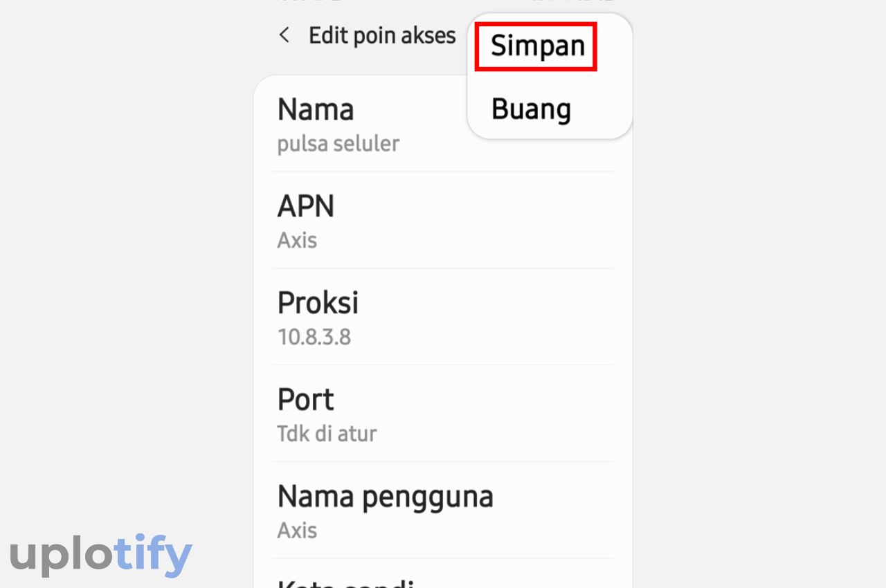Open the Proksi setting
The height and width of the screenshot is (588, 886).
tap(443, 318)
